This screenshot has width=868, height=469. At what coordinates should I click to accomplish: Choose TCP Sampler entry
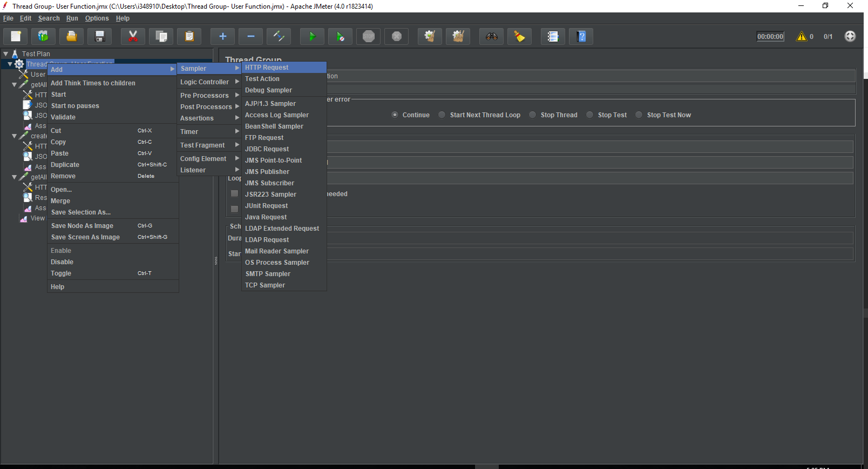[284, 285]
